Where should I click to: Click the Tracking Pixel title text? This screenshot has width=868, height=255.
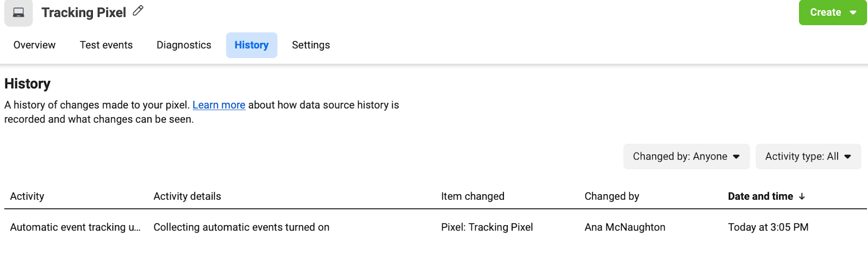click(84, 12)
